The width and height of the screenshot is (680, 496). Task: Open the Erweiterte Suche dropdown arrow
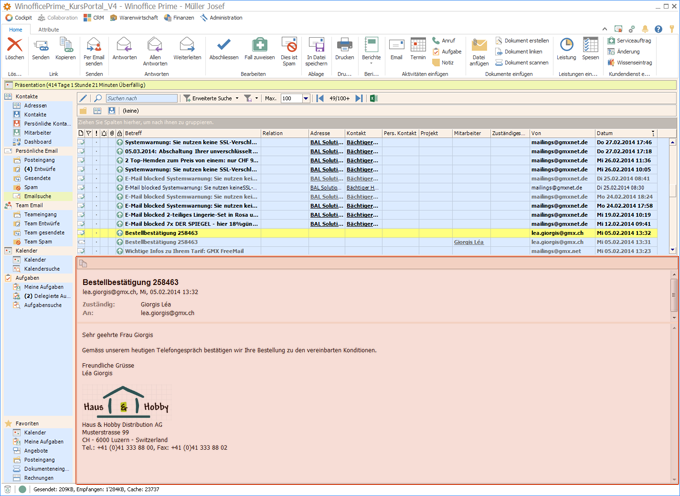(237, 98)
